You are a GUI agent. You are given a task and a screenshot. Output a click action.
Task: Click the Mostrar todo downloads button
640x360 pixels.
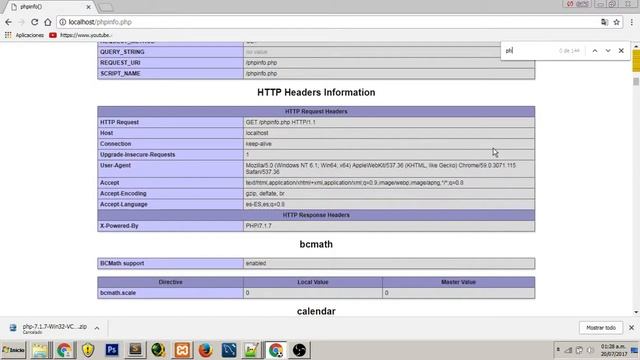tap(600, 328)
